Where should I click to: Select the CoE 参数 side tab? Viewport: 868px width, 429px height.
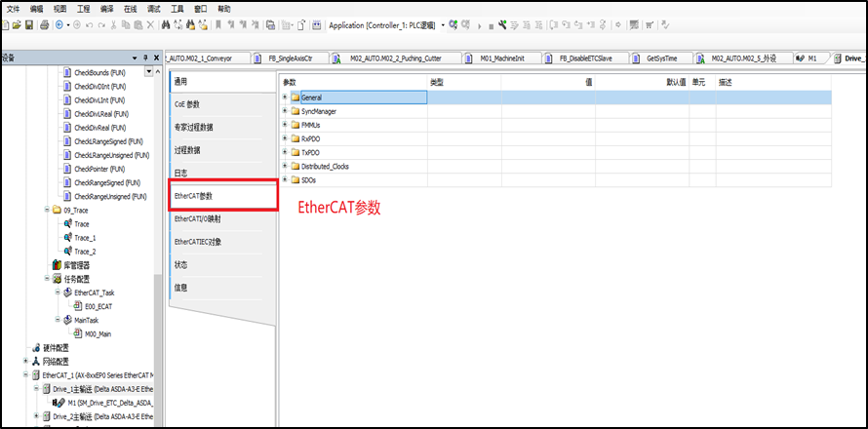(x=191, y=103)
